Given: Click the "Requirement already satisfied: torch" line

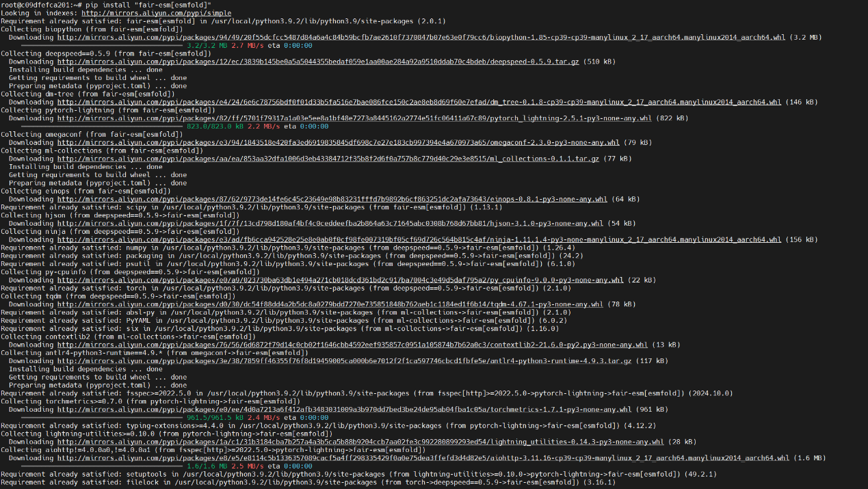Looking at the screenshot, I should pyautogui.click(x=286, y=288).
